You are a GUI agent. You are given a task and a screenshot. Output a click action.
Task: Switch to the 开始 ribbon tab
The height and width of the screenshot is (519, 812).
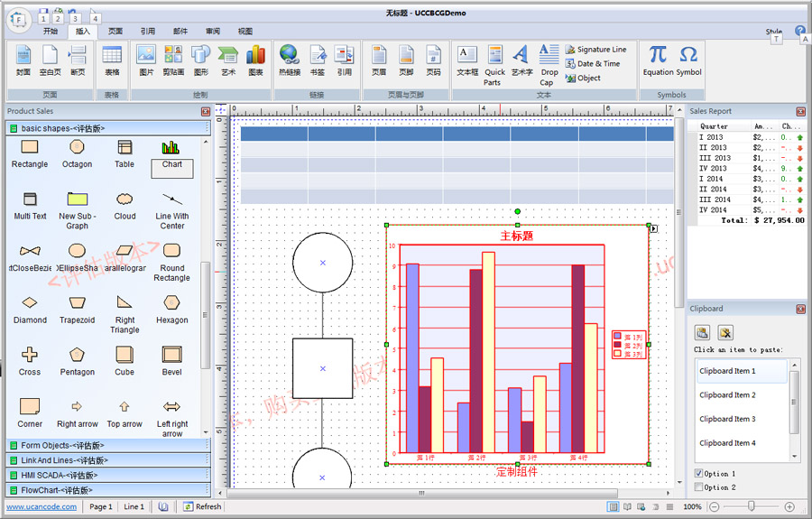click(x=51, y=31)
